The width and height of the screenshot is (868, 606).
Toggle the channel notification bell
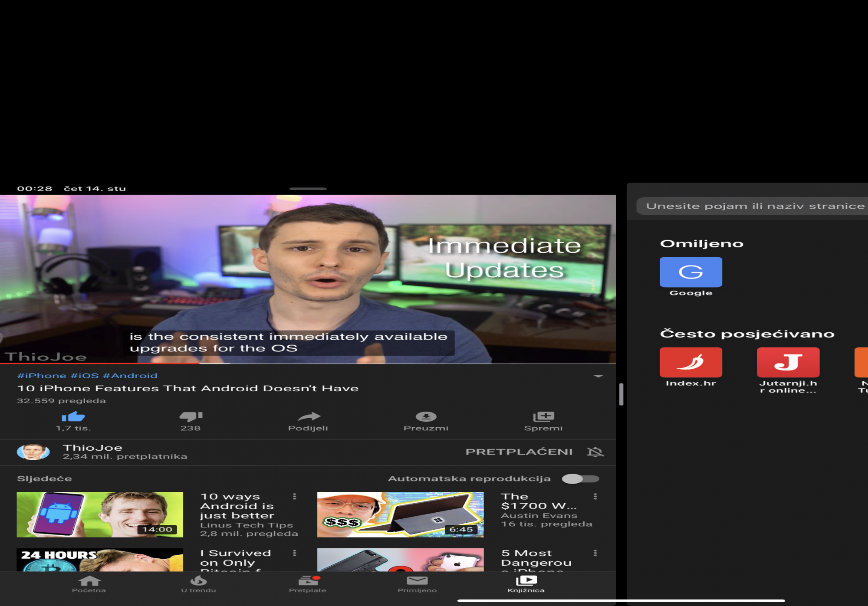(595, 452)
